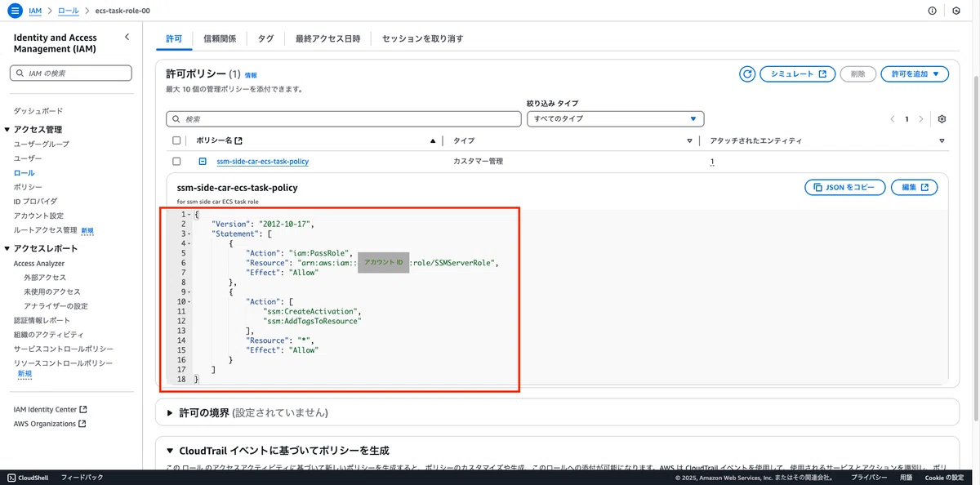Image resolution: width=980 pixels, height=485 pixels.
Task: Click the Edit policy button
Action: 914,188
